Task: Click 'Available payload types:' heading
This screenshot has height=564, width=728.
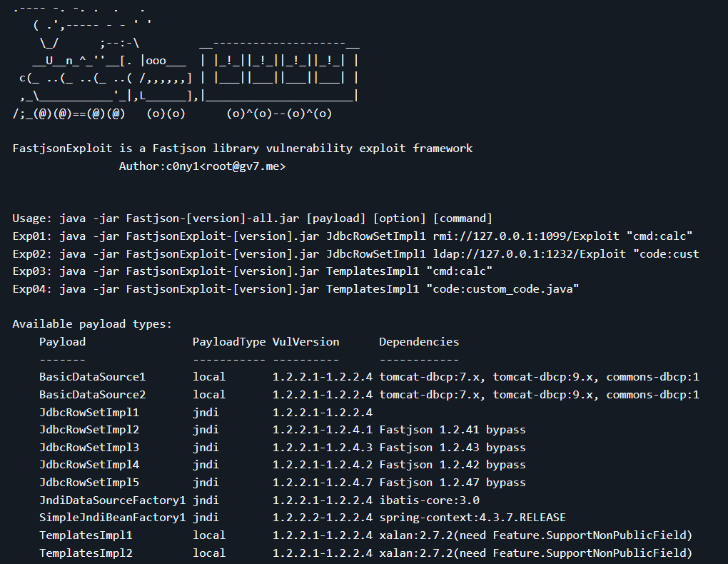Action: 92,324
